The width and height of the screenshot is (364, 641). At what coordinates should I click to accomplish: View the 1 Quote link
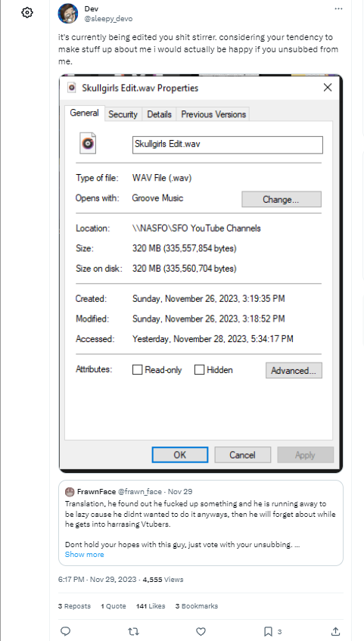[114, 606]
